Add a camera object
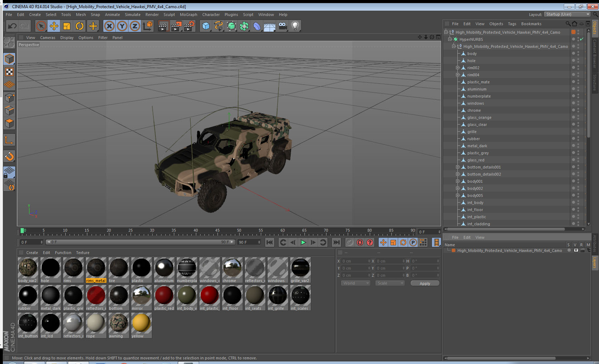 coord(282,26)
